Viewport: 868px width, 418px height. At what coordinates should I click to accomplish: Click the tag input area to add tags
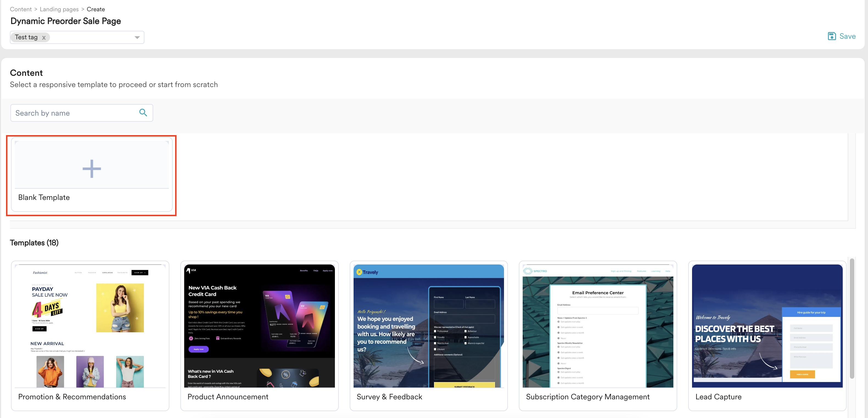click(x=91, y=37)
